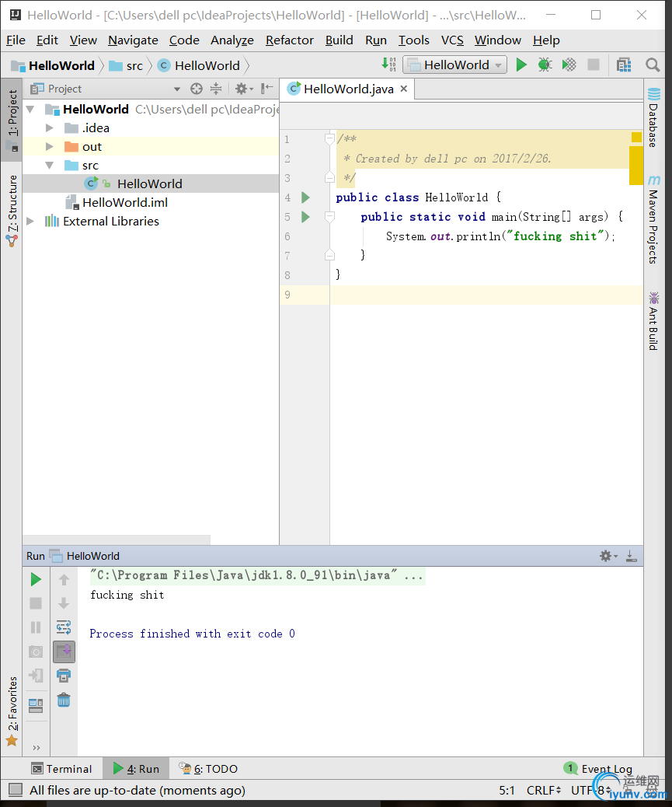Open the Terminal tool window
The height and width of the screenshot is (807, 672).
(x=61, y=768)
